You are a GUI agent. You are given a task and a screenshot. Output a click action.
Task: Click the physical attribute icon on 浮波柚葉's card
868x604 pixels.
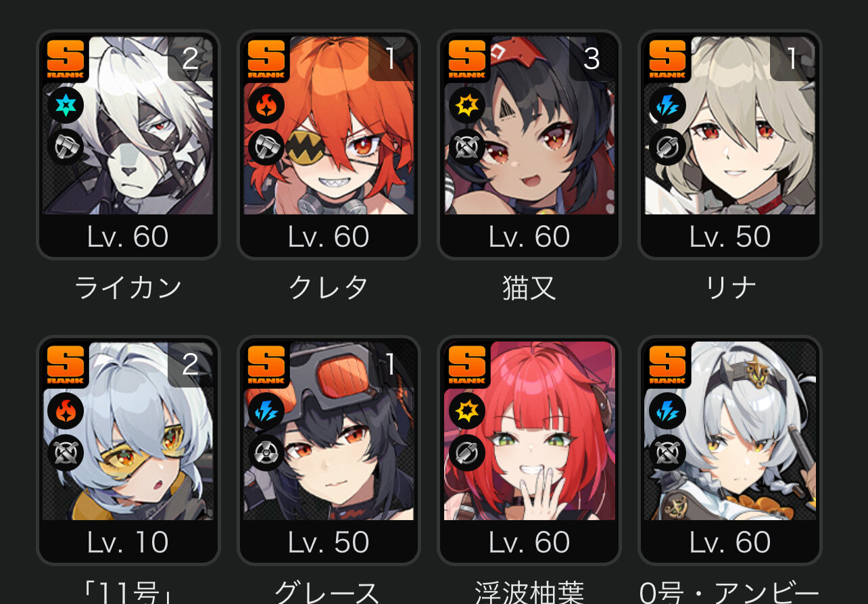click(x=467, y=411)
